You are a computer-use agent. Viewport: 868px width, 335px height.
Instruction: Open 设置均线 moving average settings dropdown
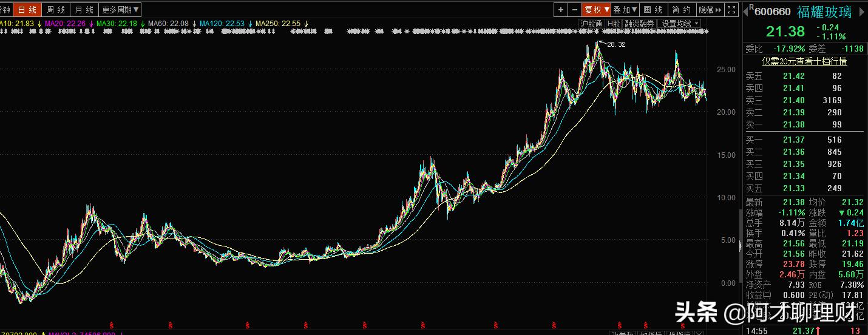(680, 24)
